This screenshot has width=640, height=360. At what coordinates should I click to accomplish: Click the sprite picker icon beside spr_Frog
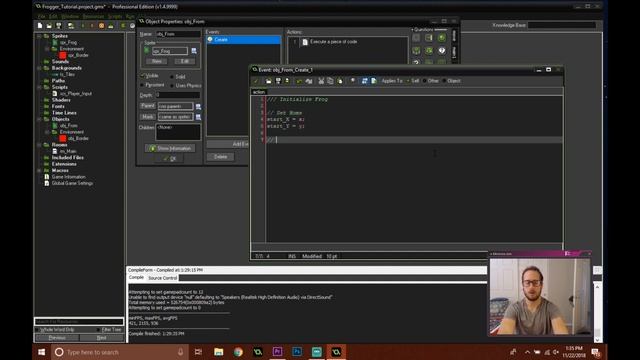pyautogui.click(x=194, y=51)
